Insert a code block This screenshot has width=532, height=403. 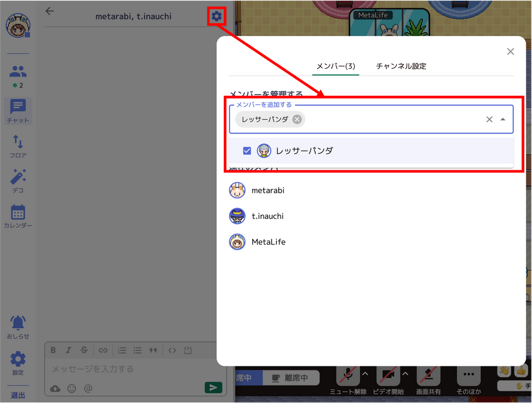click(188, 350)
